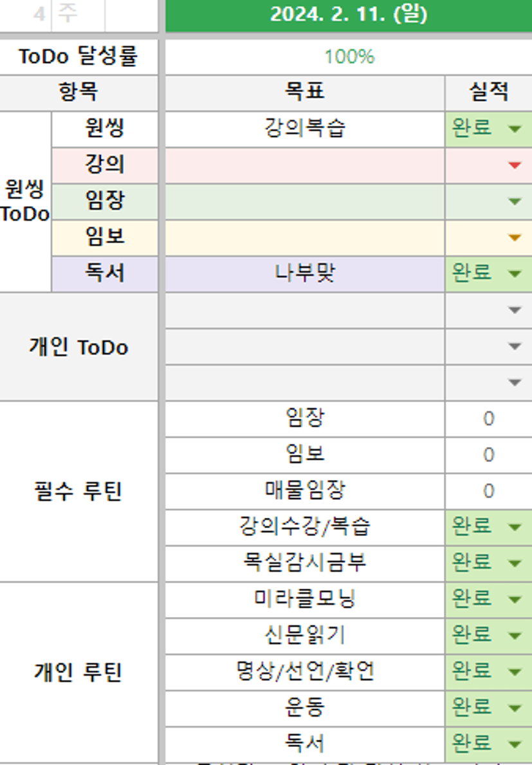Open 완료 dropdown for 미라클모닝
Image resolution: width=532 pixels, height=765 pixels.
[514, 600]
